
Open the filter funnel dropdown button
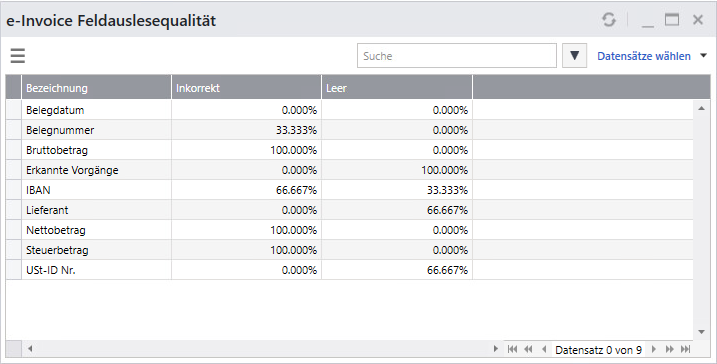[574, 56]
